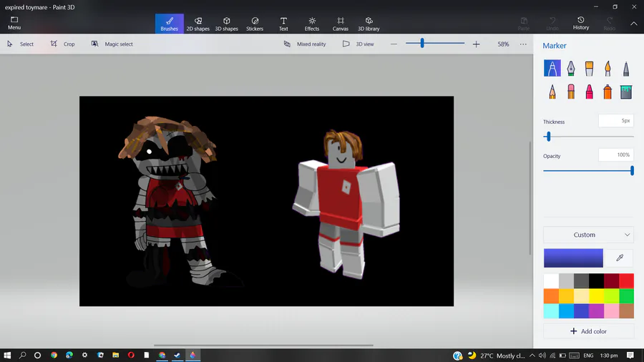Click the Paste button
644x362 pixels.
pos(524,24)
